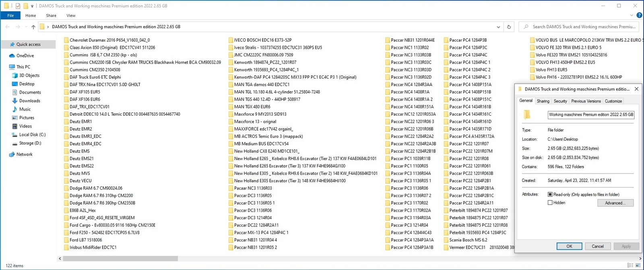Switch to Customize tab in Properties
Image resolution: width=644 pixels, height=270 pixels.
(613, 101)
